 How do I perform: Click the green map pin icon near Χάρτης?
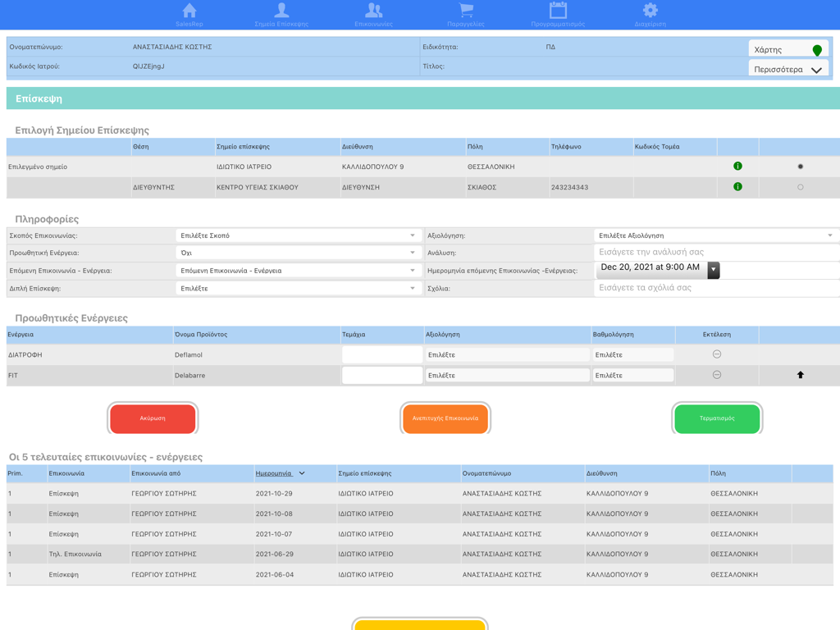[x=816, y=49]
